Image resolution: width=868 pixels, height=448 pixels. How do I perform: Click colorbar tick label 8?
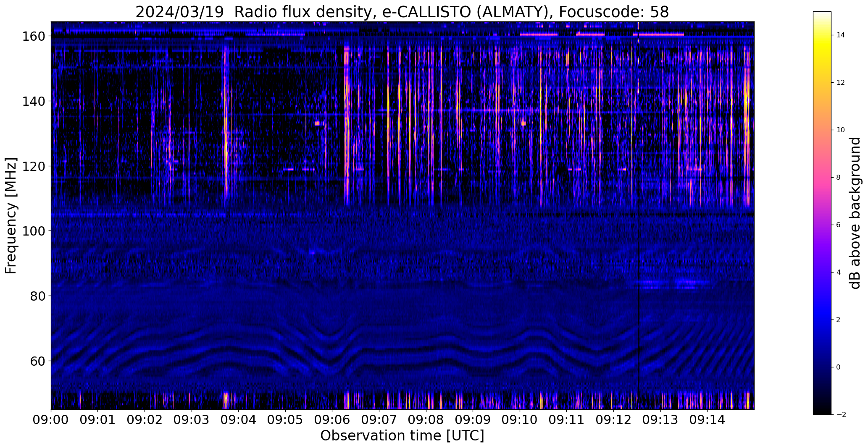[838, 178]
